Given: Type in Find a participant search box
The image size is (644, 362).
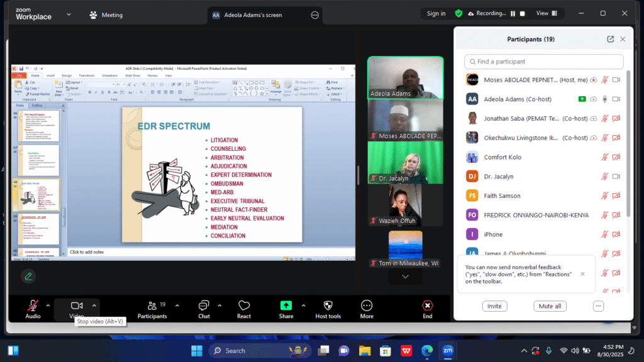Looking at the screenshot, I should (x=544, y=62).
